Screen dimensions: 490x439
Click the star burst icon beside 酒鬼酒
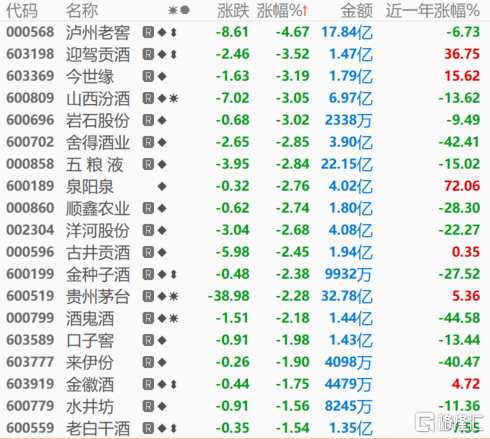[173, 318]
